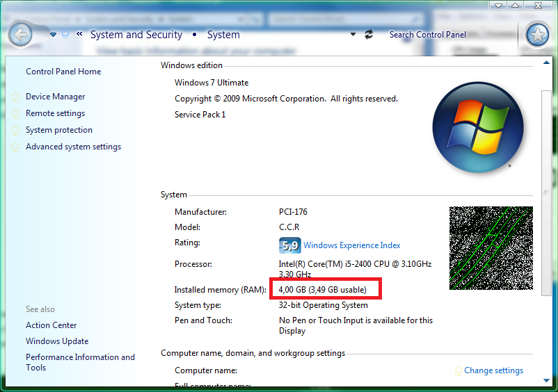Screen dimensions: 558x392
Task: Click the computer icon in address bar
Action: click(65, 35)
